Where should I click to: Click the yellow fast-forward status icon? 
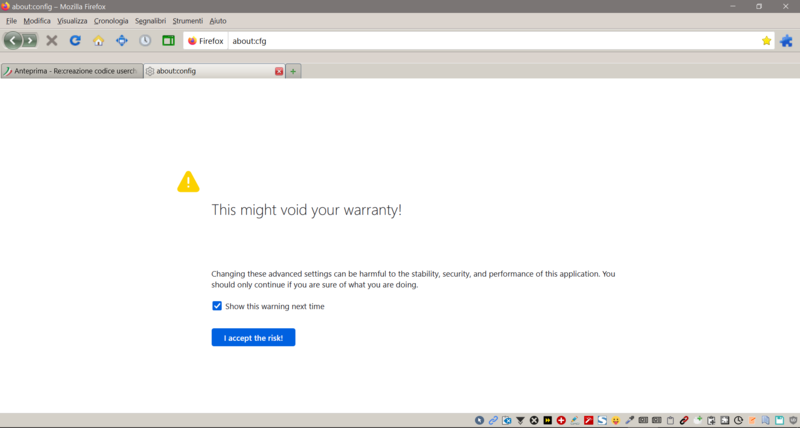[547, 420]
